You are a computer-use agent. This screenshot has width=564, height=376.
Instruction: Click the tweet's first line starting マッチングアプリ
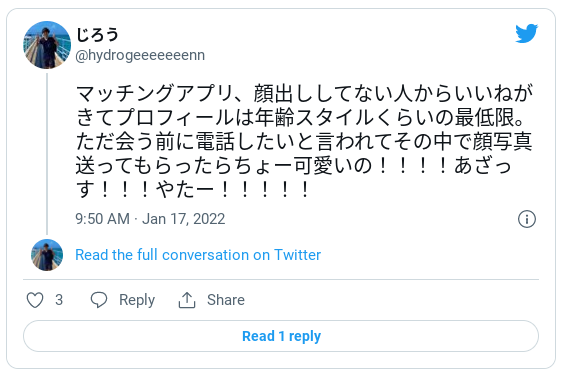pos(304,94)
